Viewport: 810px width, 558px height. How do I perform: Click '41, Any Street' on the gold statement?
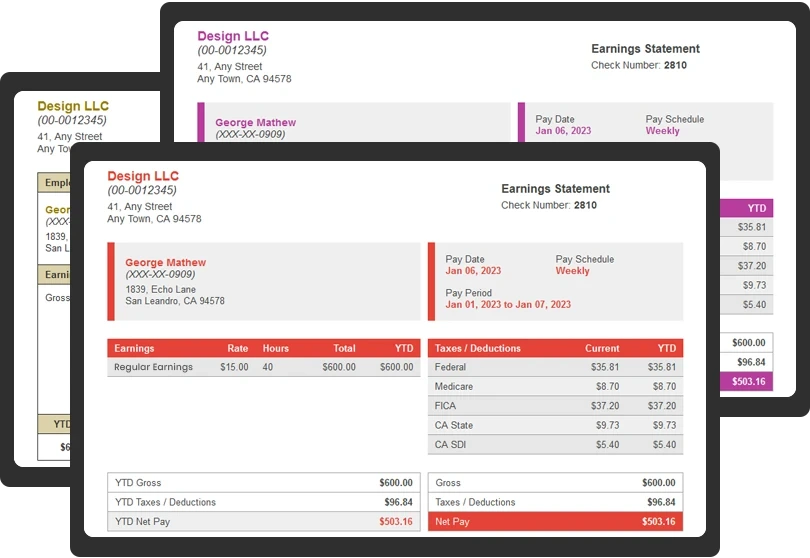click(x=70, y=136)
